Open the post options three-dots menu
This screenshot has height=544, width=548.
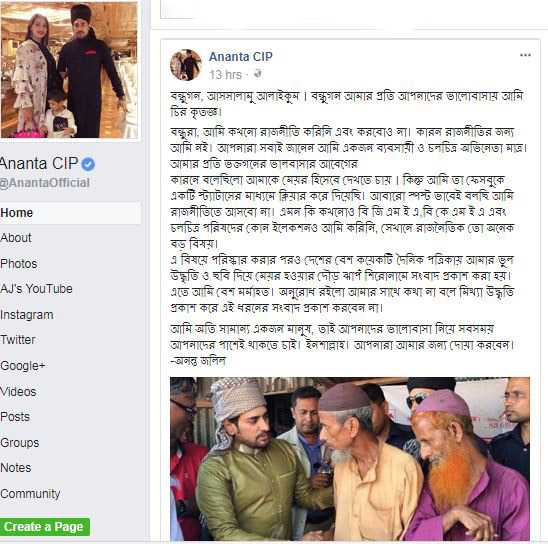(x=525, y=55)
